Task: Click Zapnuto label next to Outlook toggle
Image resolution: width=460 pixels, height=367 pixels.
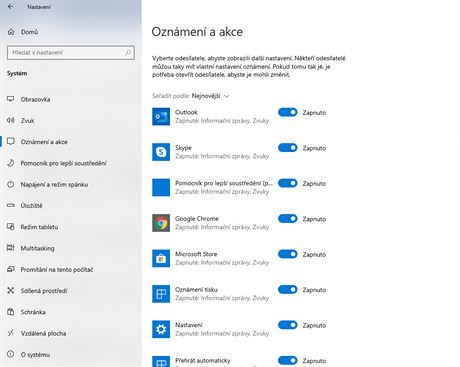Action: tap(314, 113)
